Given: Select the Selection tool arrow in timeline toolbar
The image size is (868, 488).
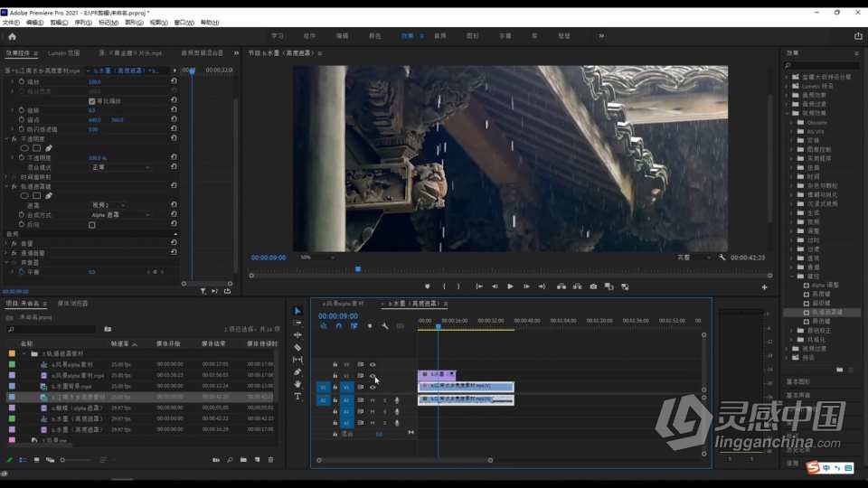Looking at the screenshot, I should pyautogui.click(x=297, y=311).
